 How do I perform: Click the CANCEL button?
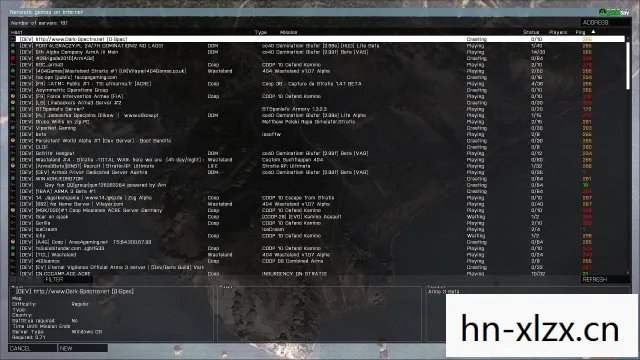(33, 348)
